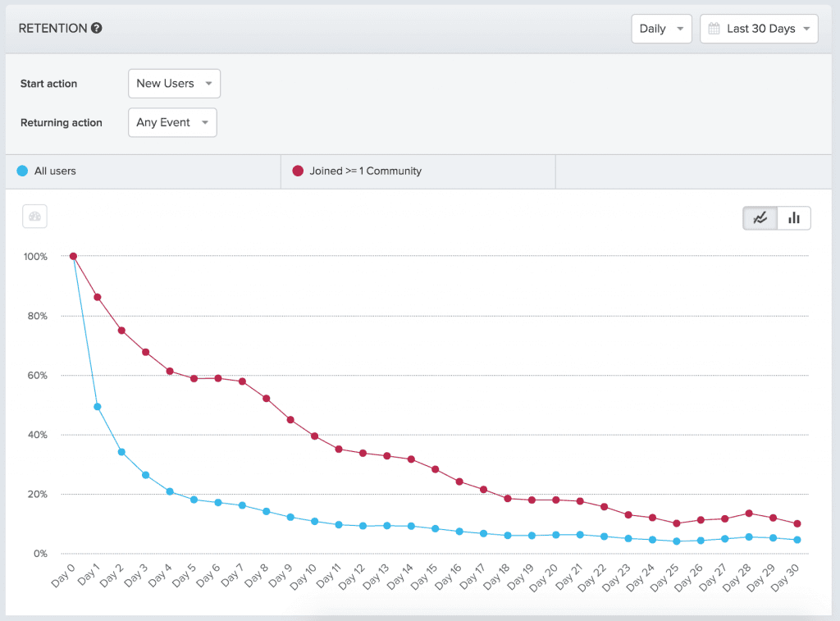This screenshot has width=840, height=621.
Task: Open the retention help tooltip icon
Action: point(98,27)
